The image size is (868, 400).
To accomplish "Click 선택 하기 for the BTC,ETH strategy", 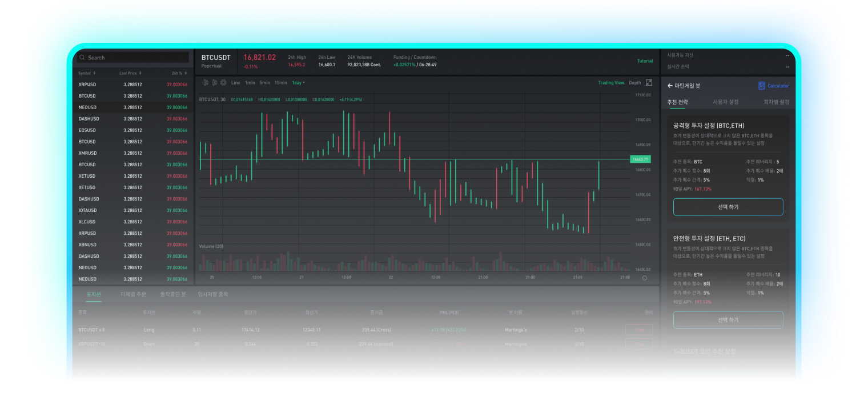I will pyautogui.click(x=728, y=207).
